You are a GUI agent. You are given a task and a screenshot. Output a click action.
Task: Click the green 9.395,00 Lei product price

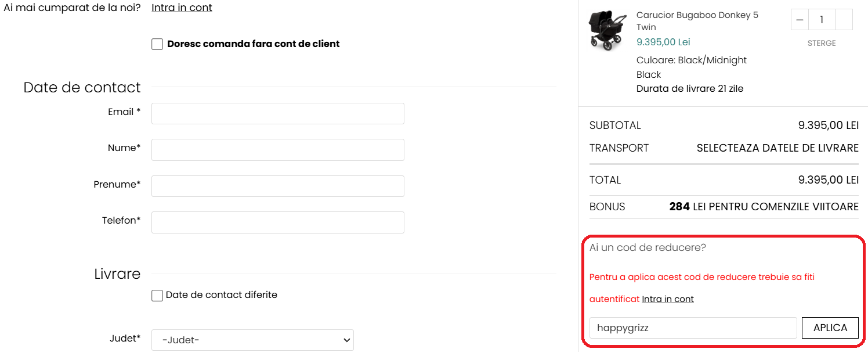tap(663, 42)
